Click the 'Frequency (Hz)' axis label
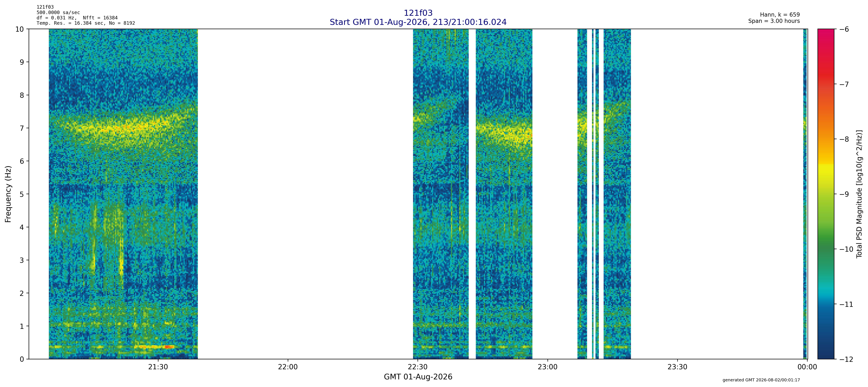 click(8, 194)
